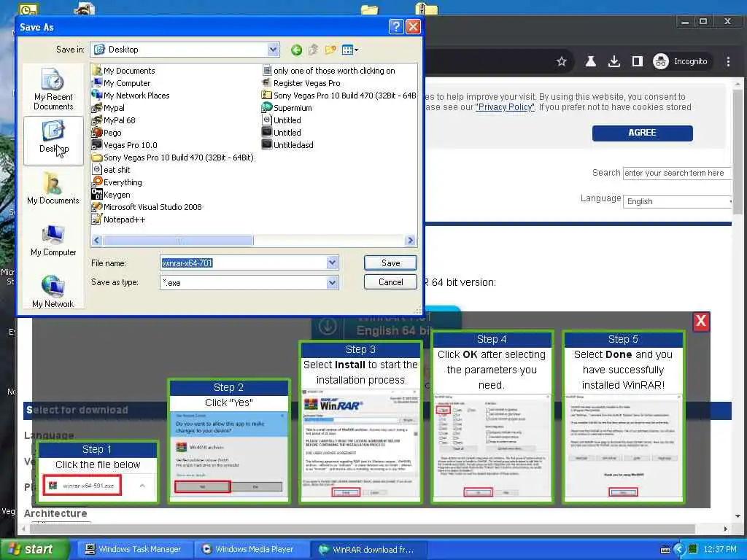
Task: Expand the Save as type dropdown
Action: pyautogui.click(x=332, y=282)
